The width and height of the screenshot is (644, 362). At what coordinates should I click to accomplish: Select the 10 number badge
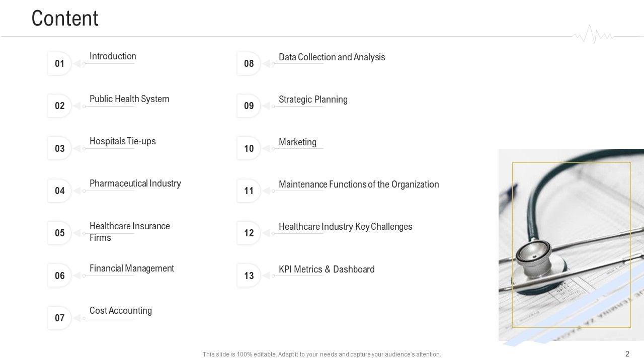(249, 148)
